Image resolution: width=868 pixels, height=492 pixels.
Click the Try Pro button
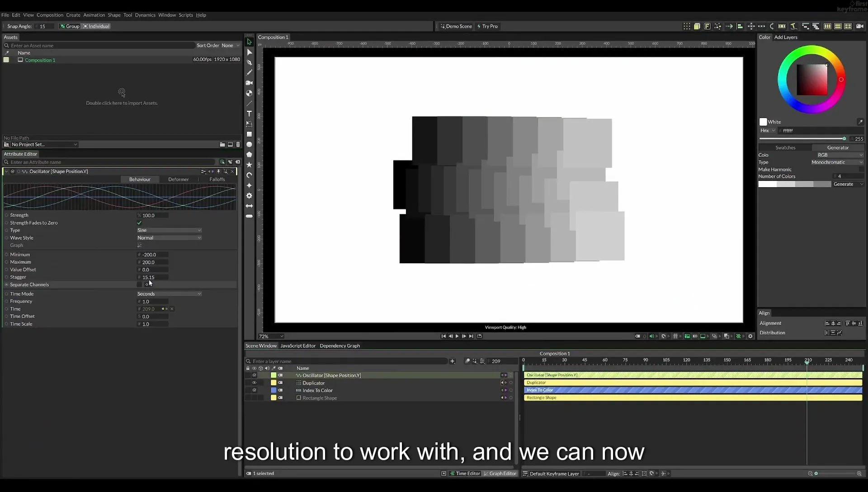point(487,26)
